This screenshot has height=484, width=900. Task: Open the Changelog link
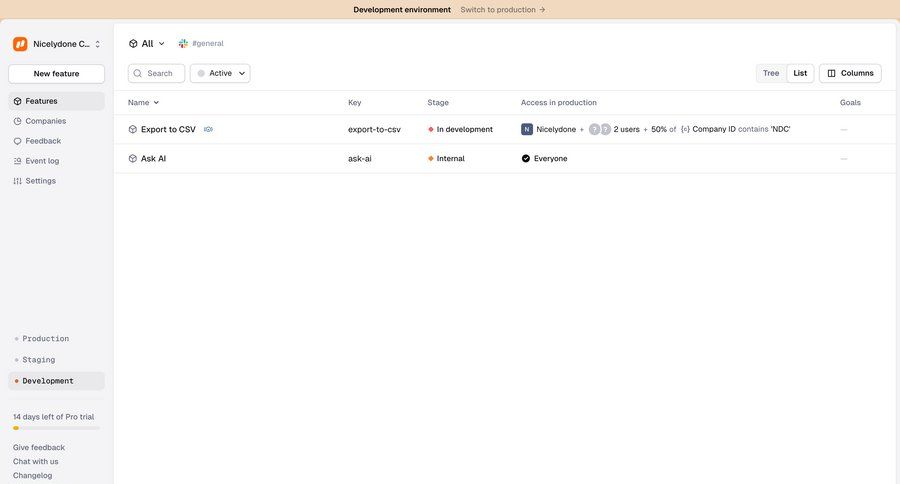coord(33,475)
